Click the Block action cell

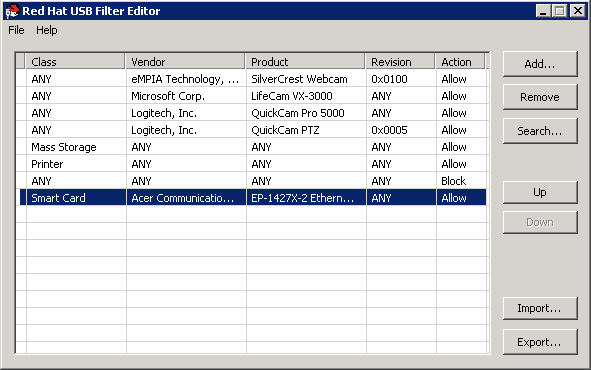[x=461, y=181]
